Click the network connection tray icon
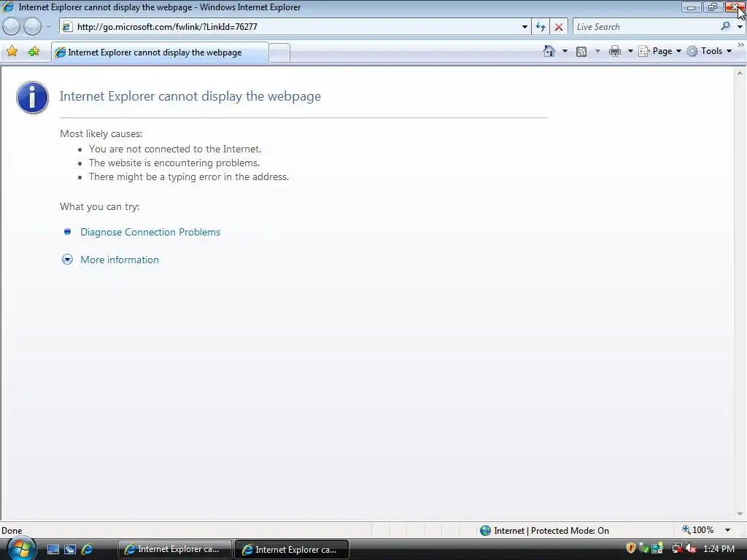The width and height of the screenshot is (747, 560). pyautogui.click(x=677, y=548)
